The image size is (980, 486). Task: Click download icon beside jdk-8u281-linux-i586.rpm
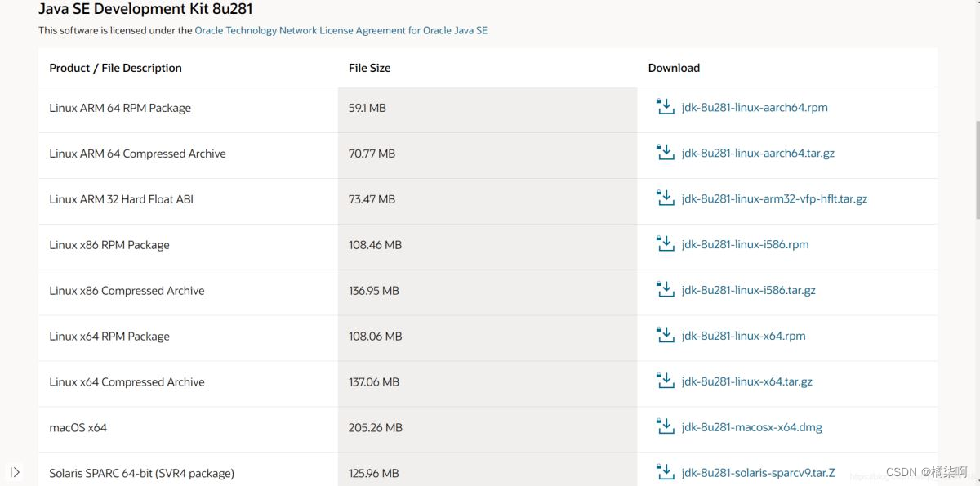click(666, 244)
